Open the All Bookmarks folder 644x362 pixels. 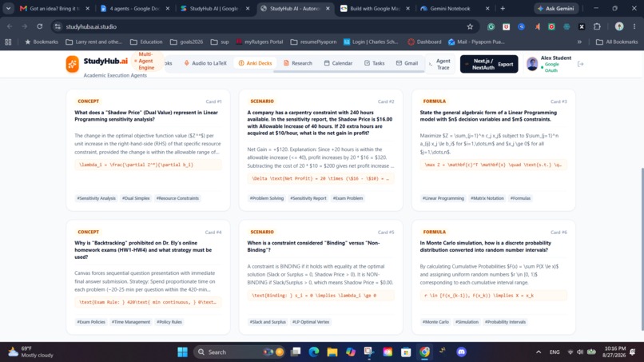point(617,42)
